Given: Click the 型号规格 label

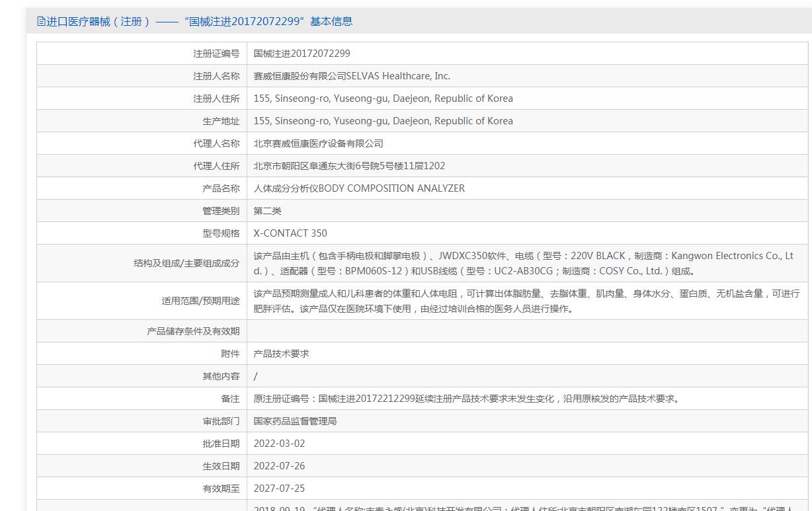Looking at the screenshot, I should (221, 233).
